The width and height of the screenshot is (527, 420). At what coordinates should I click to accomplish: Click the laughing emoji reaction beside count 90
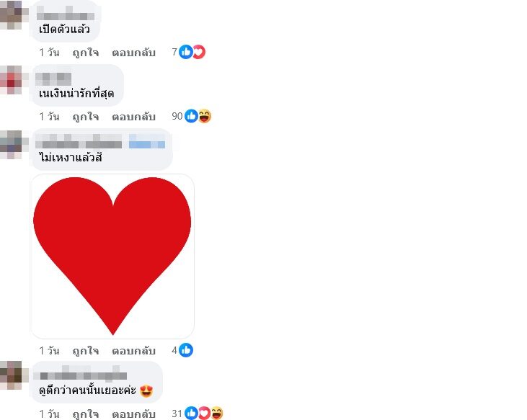click(205, 116)
